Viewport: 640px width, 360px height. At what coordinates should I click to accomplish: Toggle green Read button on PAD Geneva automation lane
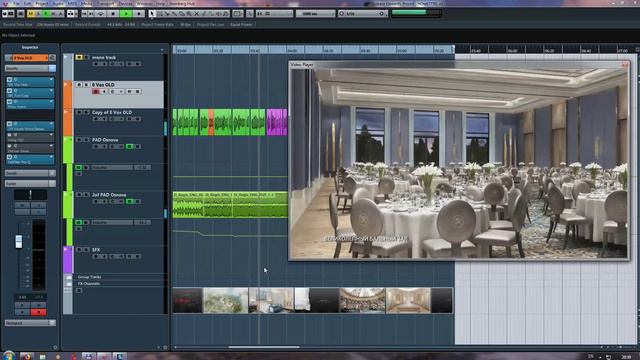[79, 167]
